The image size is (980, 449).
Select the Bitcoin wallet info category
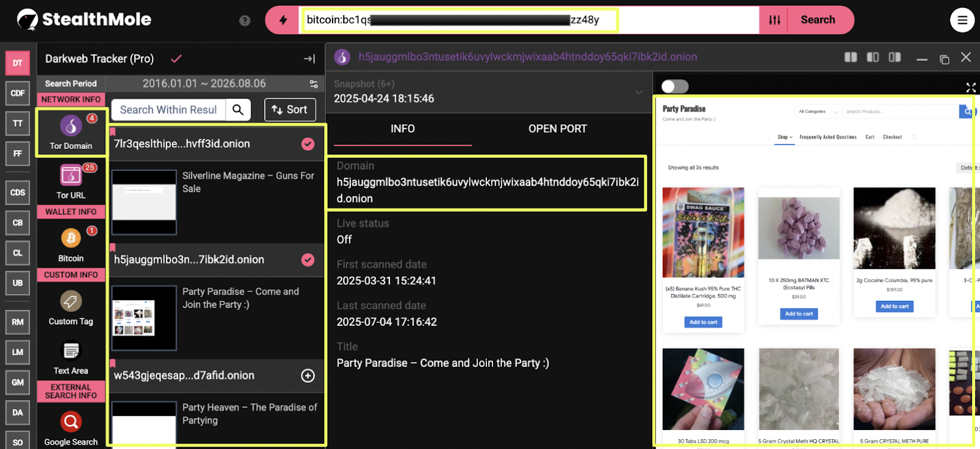pos(71,244)
